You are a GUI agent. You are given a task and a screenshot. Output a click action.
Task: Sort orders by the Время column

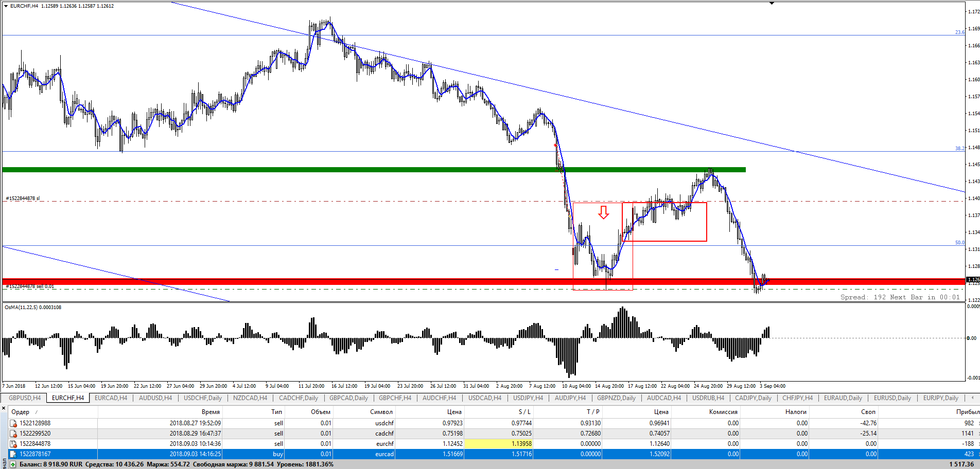point(160,411)
